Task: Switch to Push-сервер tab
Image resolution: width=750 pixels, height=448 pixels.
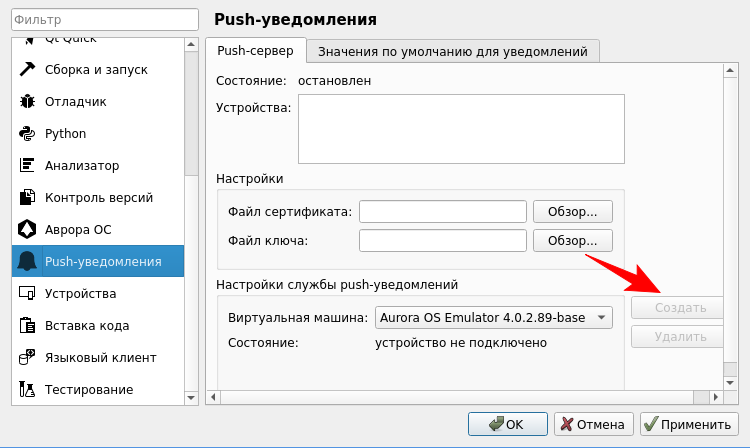Action: 256,51
